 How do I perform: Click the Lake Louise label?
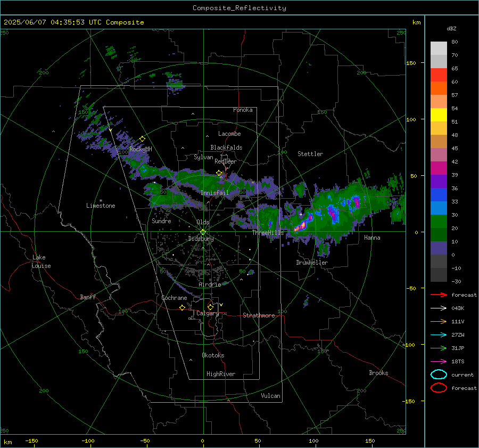[x=41, y=262]
